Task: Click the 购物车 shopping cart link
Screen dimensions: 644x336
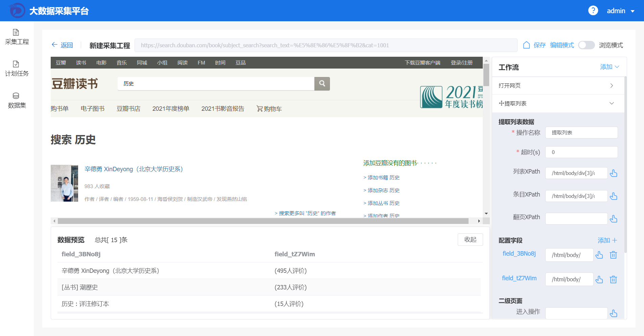Action: click(x=269, y=109)
